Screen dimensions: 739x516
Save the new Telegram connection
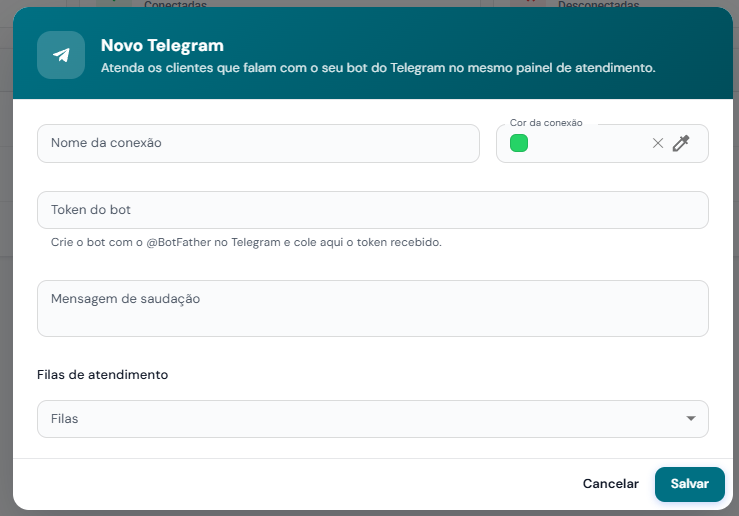[690, 484]
